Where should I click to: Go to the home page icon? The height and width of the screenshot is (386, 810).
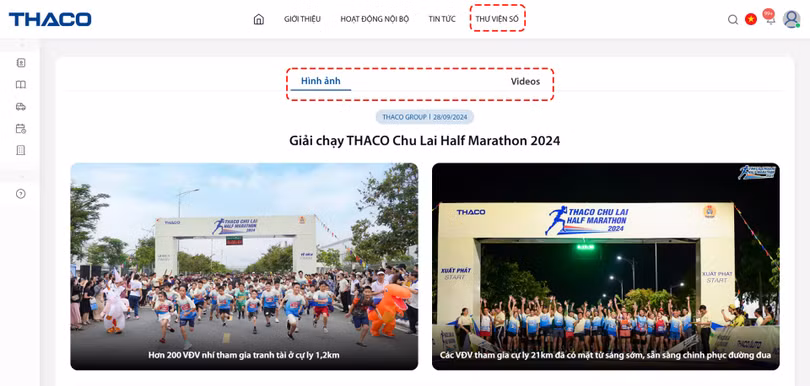click(259, 19)
